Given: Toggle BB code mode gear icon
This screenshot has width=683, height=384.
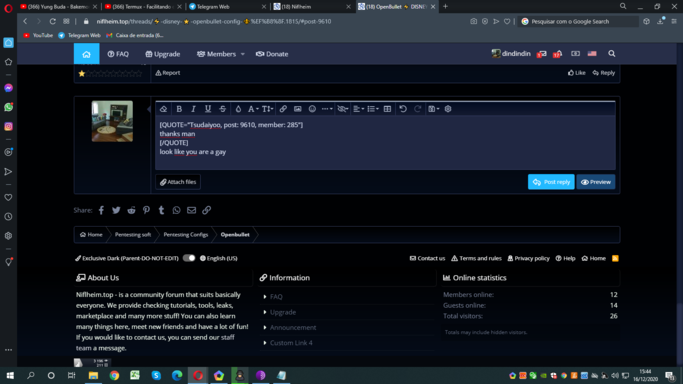Looking at the screenshot, I should point(448,109).
